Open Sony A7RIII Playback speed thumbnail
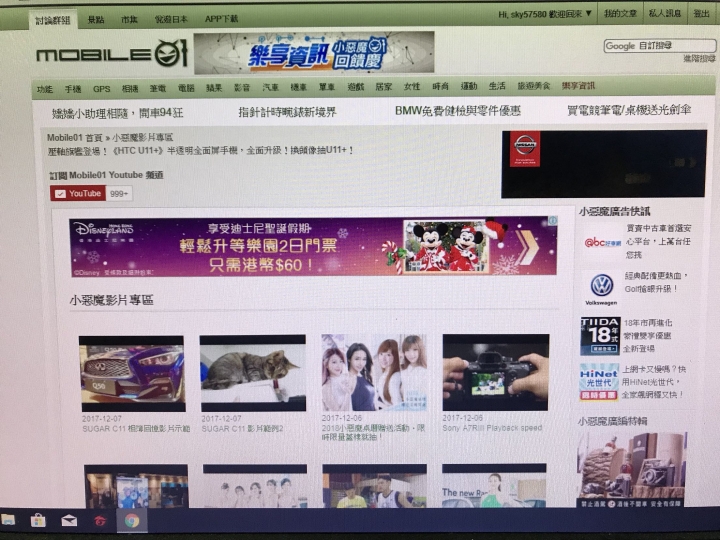The height and width of the screenshot is (540, 720). [495, 372]
